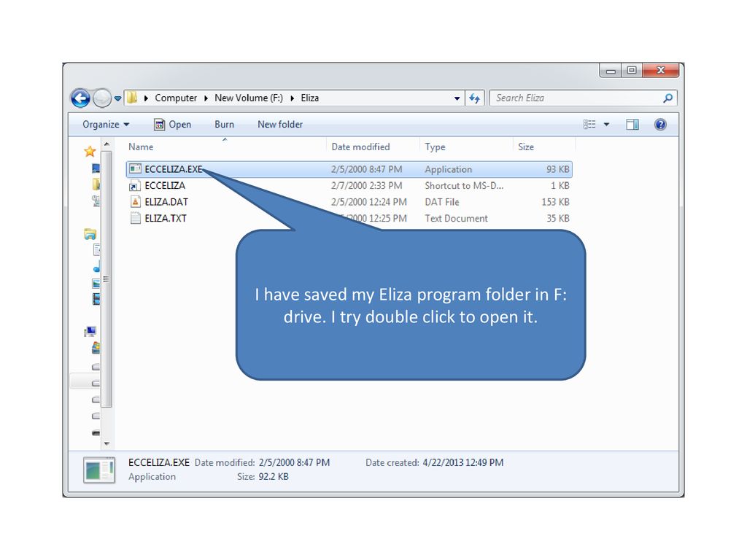747x560 pixels.
Task: Click the ELIZA.TXT text document icon
Action: 135,218
